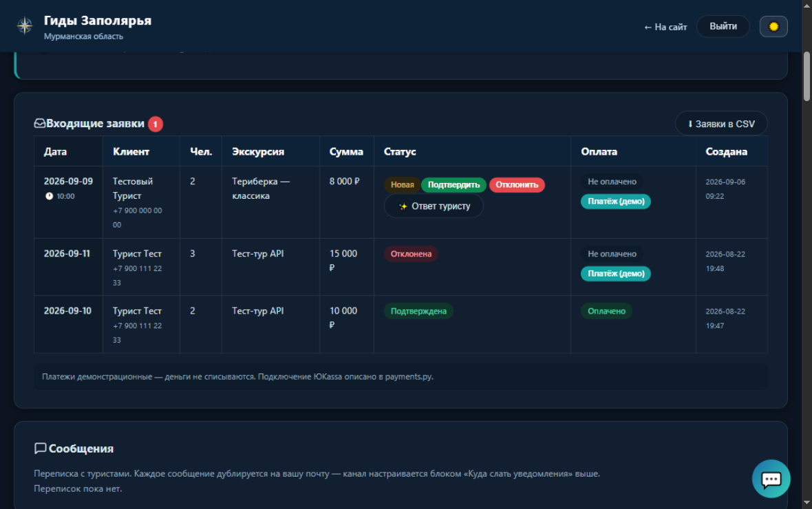Click the phone number +7 900 000 00 00
The image size is (812, 509).
pos(137,218)
